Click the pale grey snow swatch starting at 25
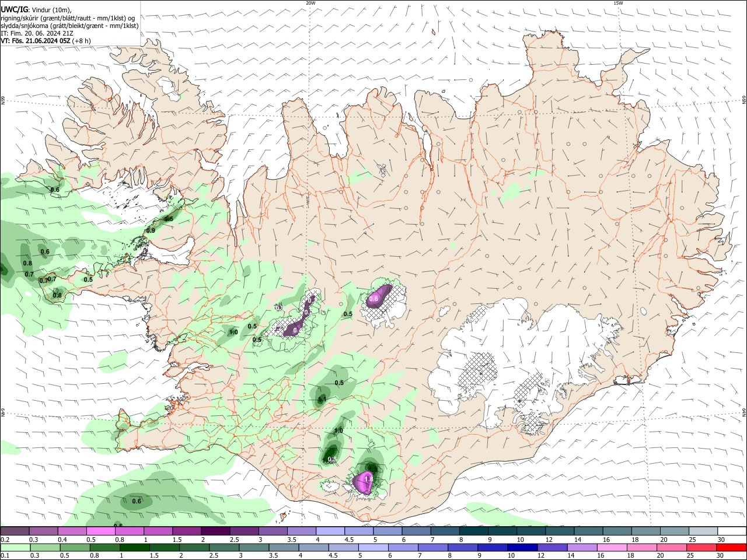 click(x=703, y=531)
